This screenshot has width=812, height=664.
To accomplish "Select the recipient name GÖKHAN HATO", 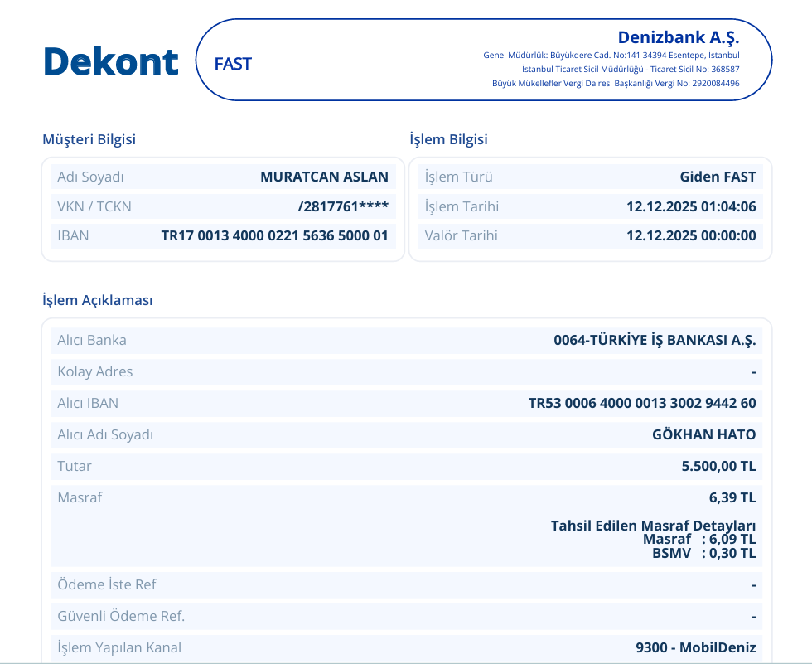I will tap(703, 434).
